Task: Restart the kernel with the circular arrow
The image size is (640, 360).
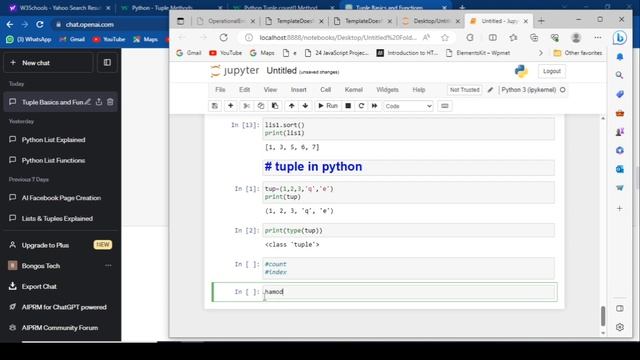Action: (x=361, y=106)
